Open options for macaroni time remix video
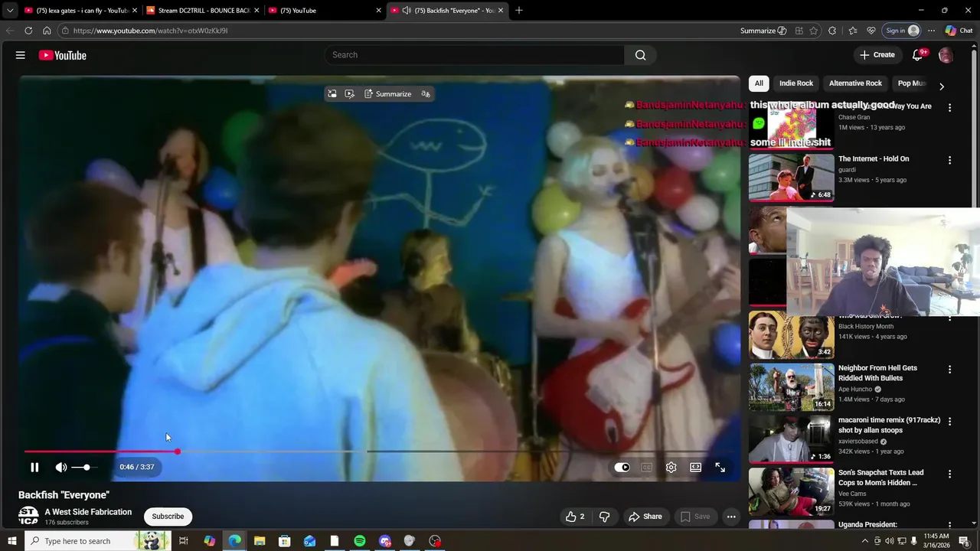Image resolution: width=980 pixels, height=551 pixels. click(x=949, y=421)
